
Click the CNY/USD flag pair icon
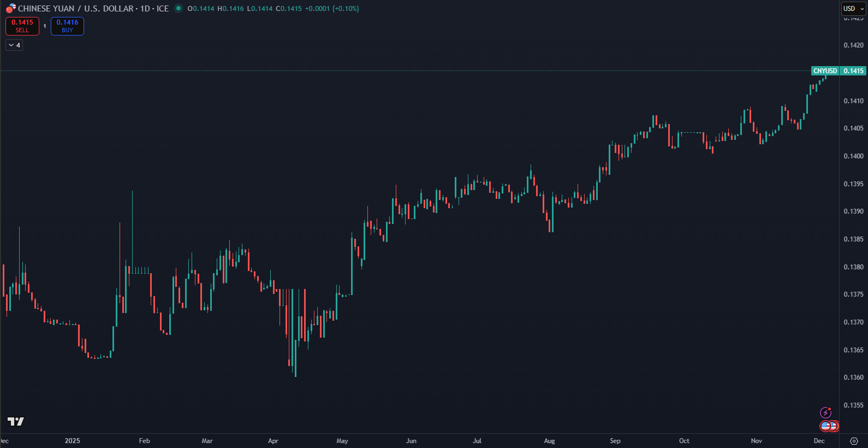[11, 8]
